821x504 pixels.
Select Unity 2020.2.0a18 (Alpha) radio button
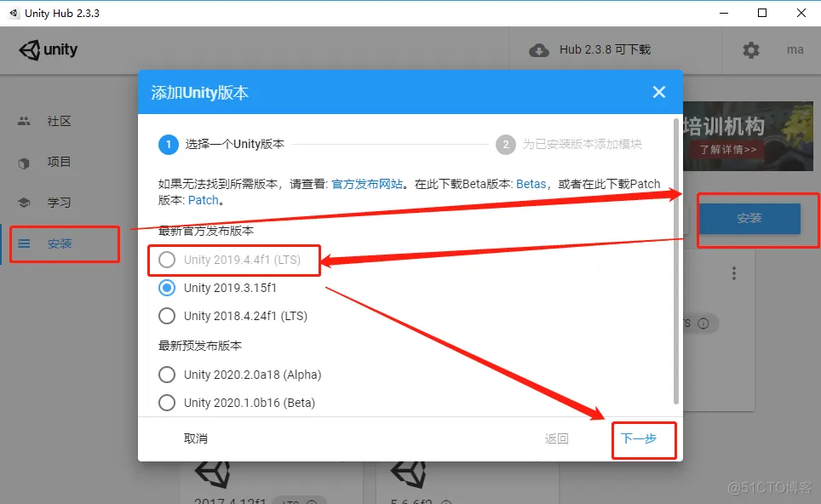click(167, 375)
